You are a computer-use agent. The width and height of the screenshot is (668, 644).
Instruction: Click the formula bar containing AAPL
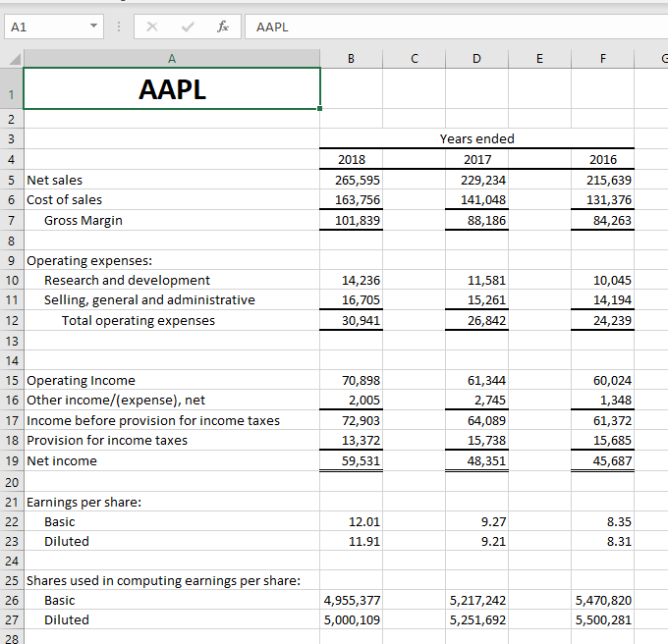click(456, 27)
